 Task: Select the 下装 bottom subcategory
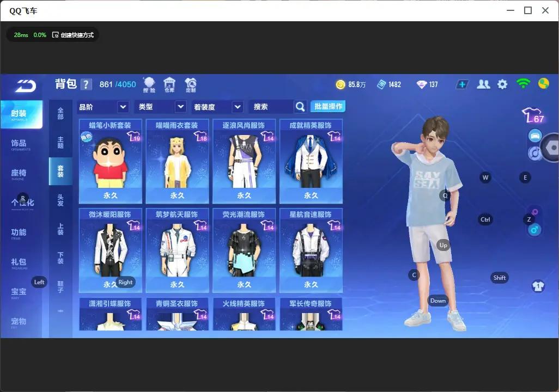click(60, 258)
